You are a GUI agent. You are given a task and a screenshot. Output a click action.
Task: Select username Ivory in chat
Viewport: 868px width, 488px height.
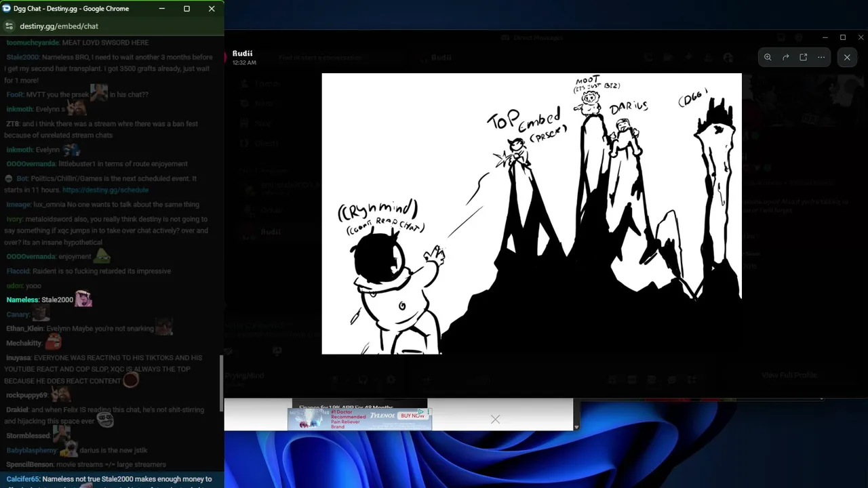point(14,220)
